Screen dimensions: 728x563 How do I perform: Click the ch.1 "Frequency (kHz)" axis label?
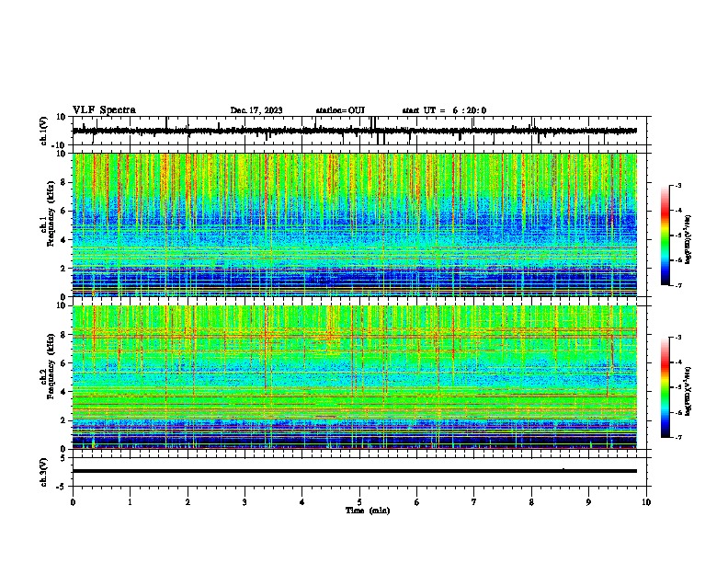[51, 214]
